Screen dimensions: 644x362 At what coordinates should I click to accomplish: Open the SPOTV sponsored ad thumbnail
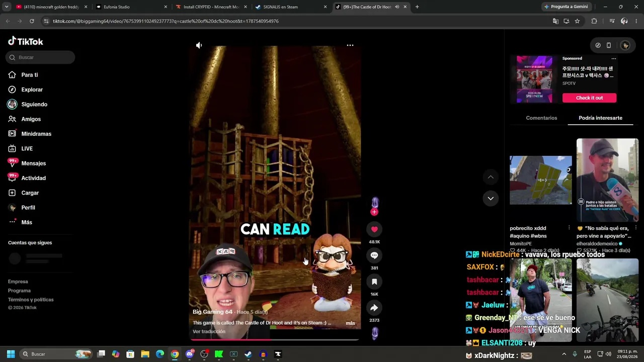534,79
